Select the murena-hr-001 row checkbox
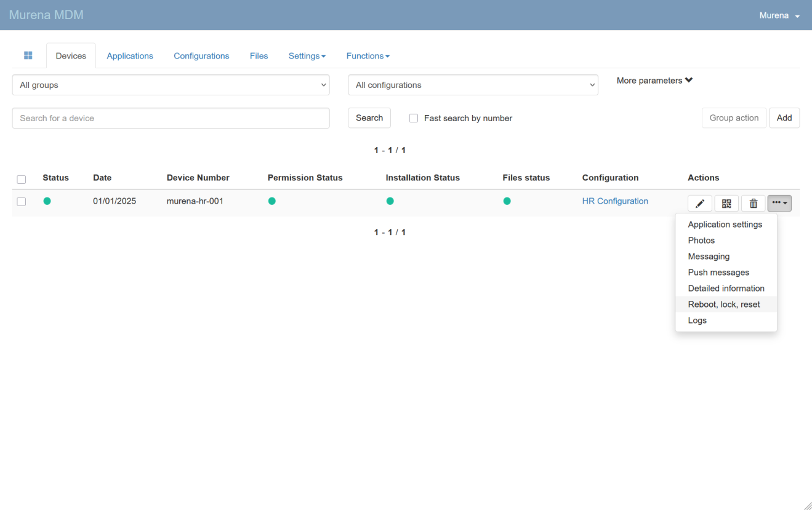The image size is (812, 510). [22, 202]
